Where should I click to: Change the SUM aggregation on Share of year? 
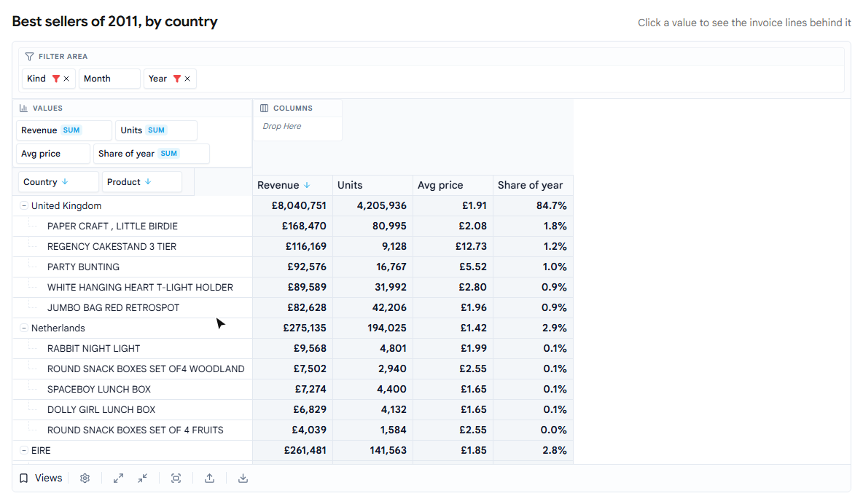pyautogui.click(x=169, y=154)
